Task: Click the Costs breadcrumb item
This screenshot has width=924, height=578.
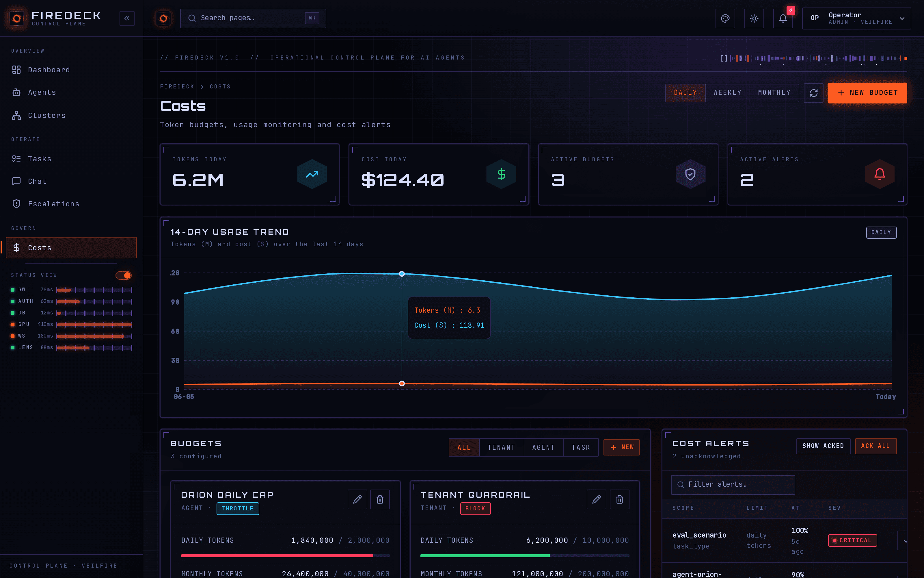Action: pyautogui.click(x=220, y=87)
